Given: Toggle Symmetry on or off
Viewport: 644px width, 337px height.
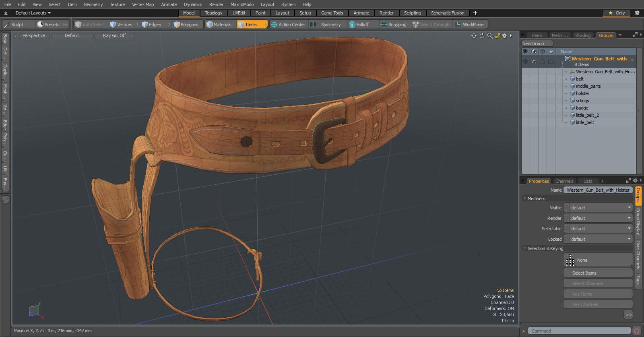Looking at the screenshot, I should click(326, 25).
